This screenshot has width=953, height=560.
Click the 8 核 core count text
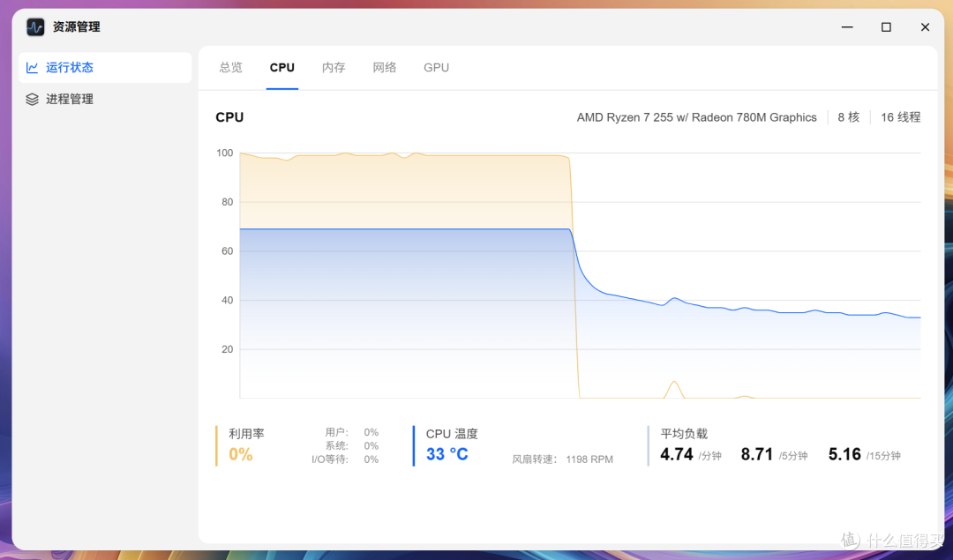click(x=849, y=117)
